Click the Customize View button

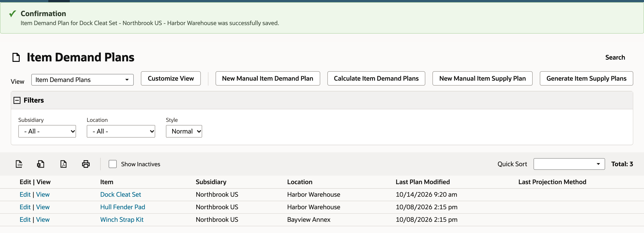171,78
